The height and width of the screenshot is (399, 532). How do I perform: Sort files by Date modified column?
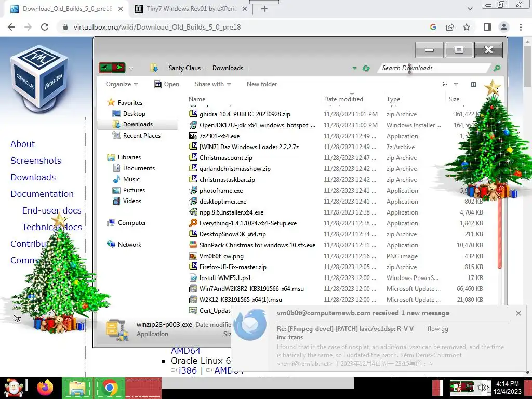click(343, 99)
